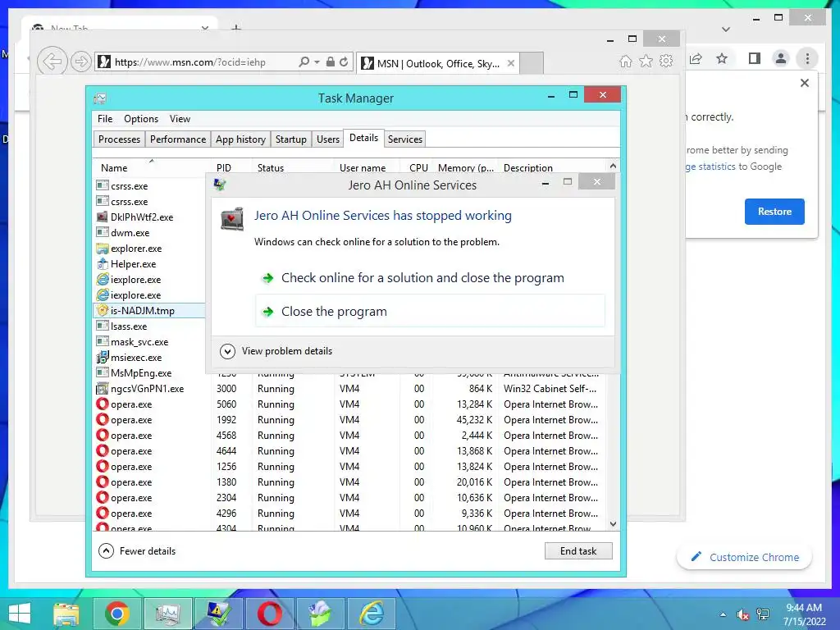Switch to Processes tab
The width and height of the screenshot is (840, 630).
click(119, 139)
